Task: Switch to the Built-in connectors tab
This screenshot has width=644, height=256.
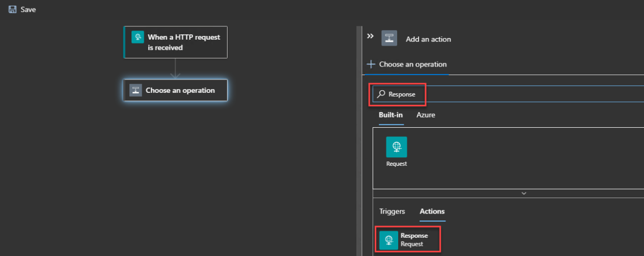Action: [x=391, y=115]
